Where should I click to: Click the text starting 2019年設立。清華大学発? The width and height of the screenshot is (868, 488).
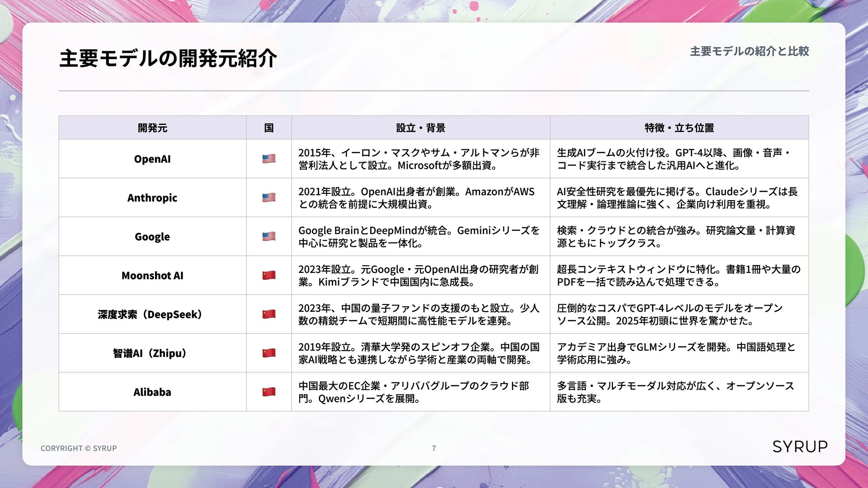(x=419, y=353)
